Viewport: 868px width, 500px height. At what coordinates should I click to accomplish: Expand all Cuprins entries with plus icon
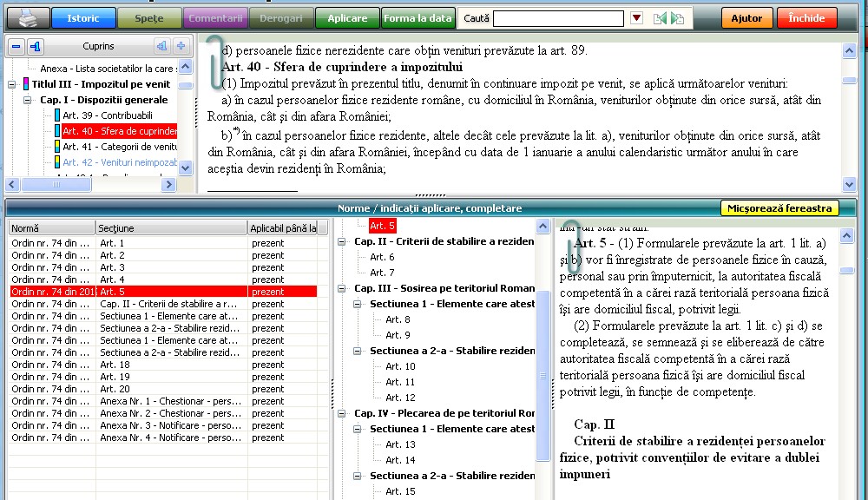click(181, 47)
